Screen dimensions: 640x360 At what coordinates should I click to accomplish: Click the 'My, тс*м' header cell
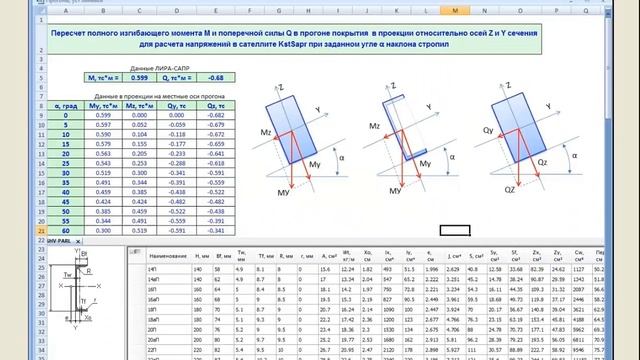[103, 106]
